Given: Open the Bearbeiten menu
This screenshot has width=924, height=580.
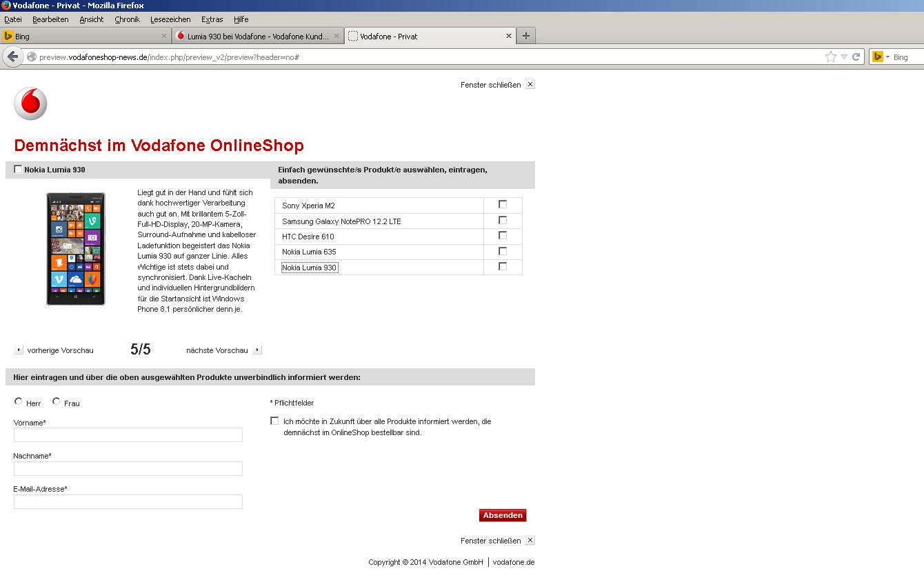Looking at the screenshot, I should pyautogui.click(x=50, y=19).
